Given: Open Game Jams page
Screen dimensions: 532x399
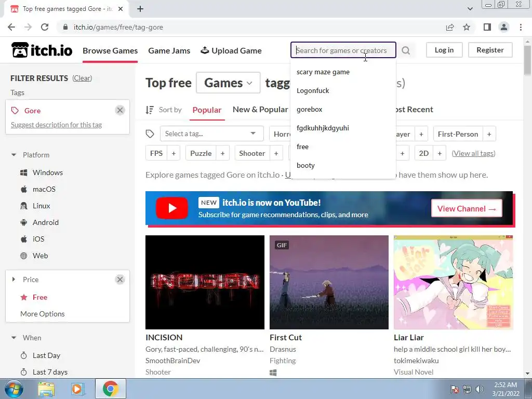Looking at the screenshot, I should click(x=169, y=50).
